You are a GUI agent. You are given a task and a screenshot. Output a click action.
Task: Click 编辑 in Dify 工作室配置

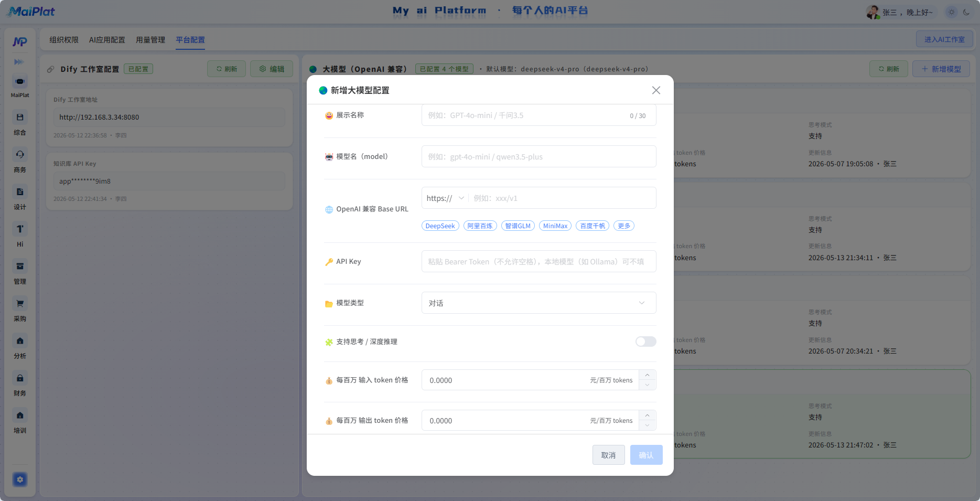[271, 69]
